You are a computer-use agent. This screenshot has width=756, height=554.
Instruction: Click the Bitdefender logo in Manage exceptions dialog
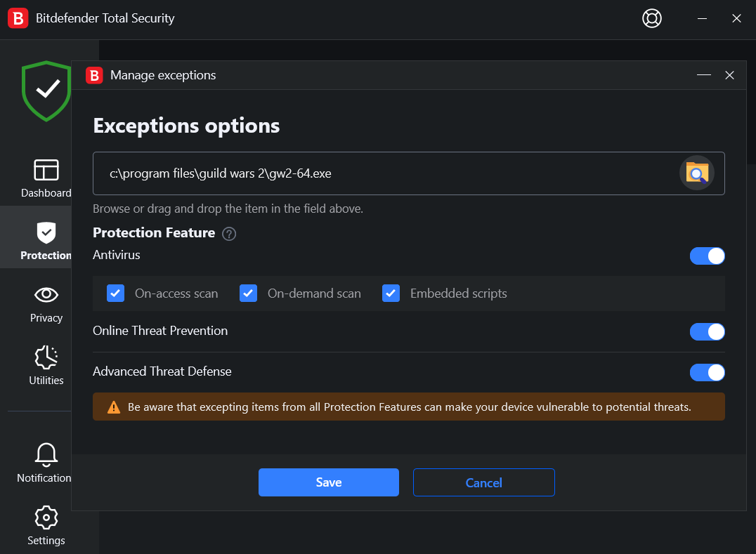pyautogui.click(x=94, y=75)
